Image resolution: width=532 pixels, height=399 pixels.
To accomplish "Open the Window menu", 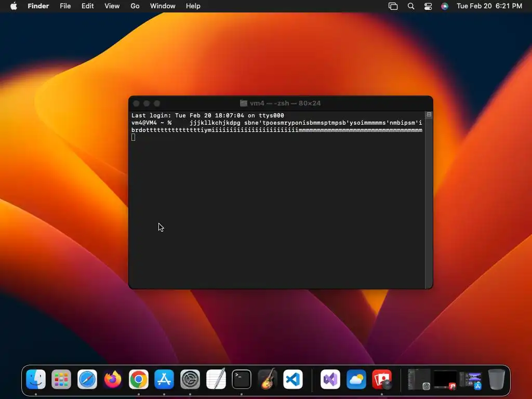I will pos(163,6).
